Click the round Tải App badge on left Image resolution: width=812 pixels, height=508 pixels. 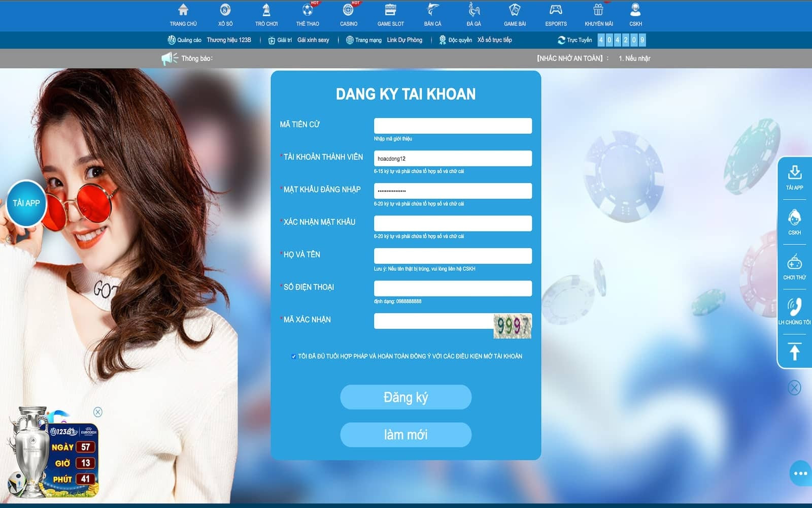(x=26, y=203)
